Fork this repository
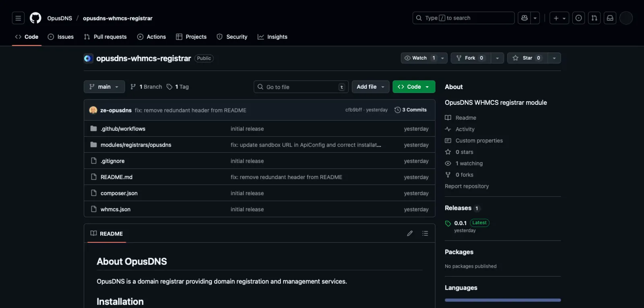The height and width of the screenshot is (308, 644). 471,58
